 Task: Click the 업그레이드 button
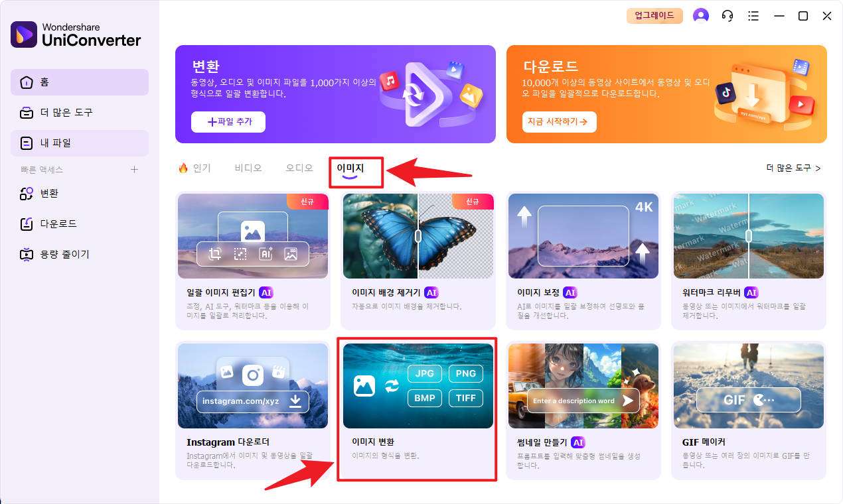tap(654, 16)
